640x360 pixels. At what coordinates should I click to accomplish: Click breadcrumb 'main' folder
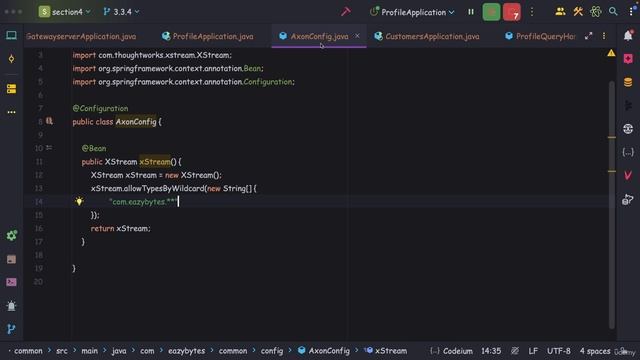pyautogui.click(x=89, y=351)
